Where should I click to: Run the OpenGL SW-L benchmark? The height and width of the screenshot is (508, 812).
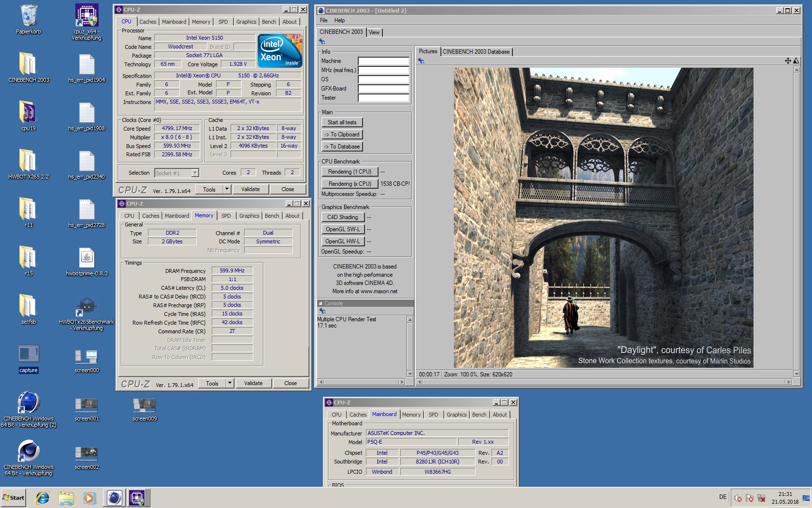point(343,229)
